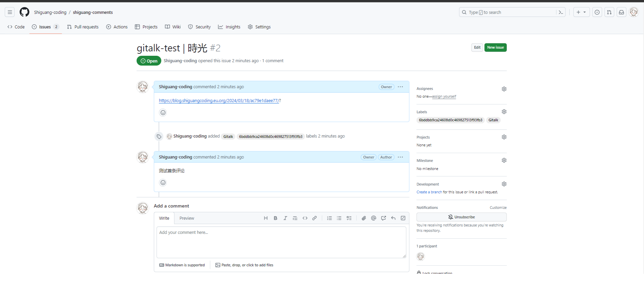
Task: Open the global Pull requests icon in header
Action: (609, 13)
